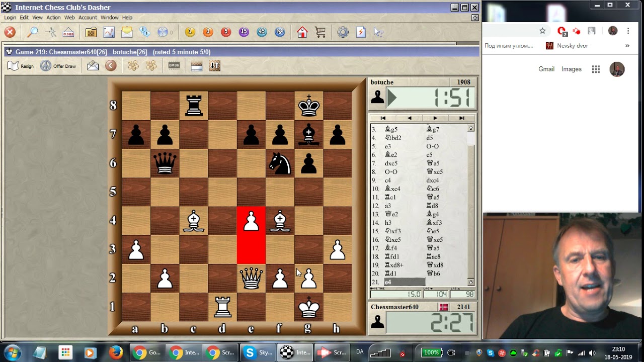Screen dimensions: 644x362
Task: Click the board layout icon beside GM86
Action: point(197,65)
